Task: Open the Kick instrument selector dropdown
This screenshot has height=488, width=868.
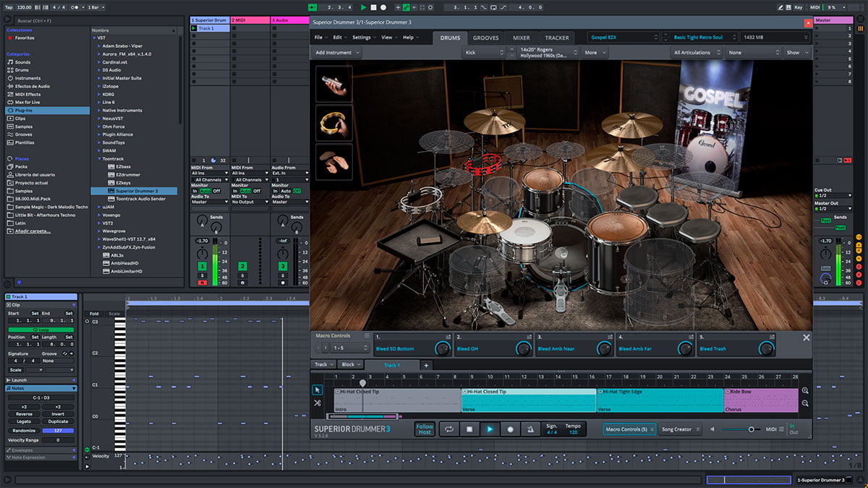Action: coord(484,53)
